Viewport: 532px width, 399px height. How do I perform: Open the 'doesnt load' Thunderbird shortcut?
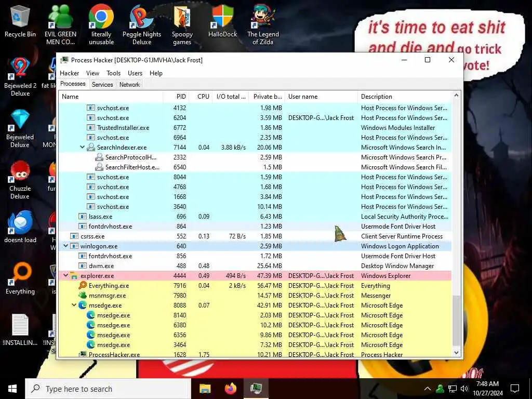[20, 227]
